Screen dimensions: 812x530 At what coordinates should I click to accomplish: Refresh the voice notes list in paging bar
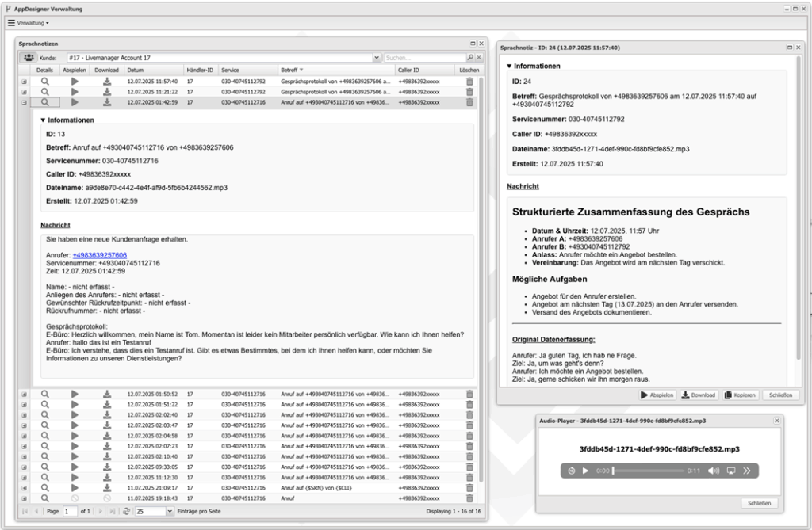click(126, 512)
